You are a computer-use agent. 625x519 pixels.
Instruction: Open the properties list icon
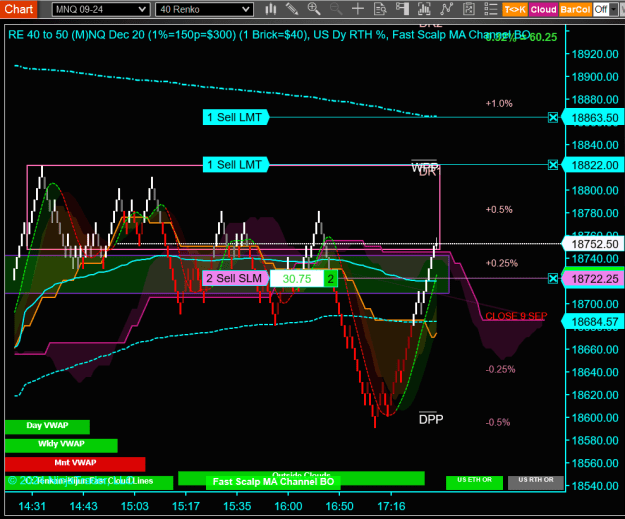491,9
